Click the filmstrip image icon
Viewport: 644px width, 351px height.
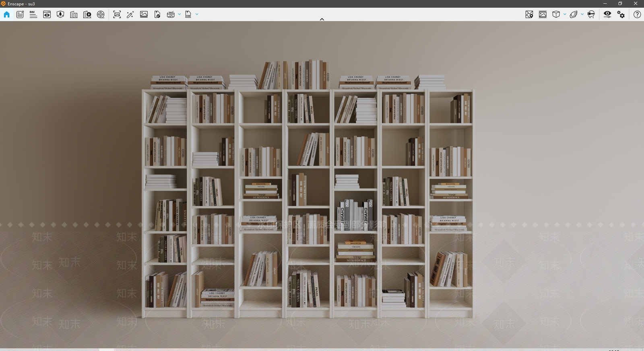[543, 14]
